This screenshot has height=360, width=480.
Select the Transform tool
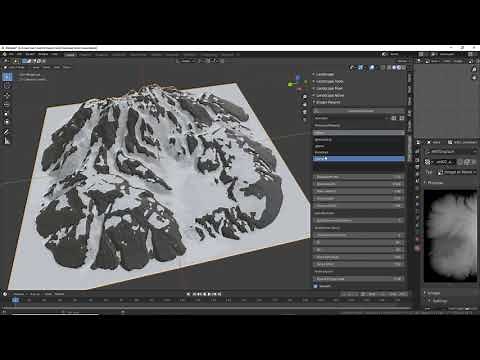coord(7,123)
